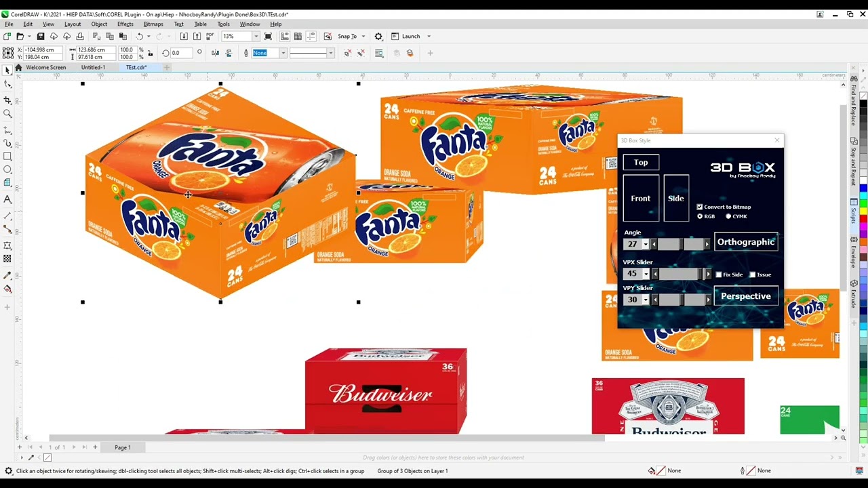Switch to Welcome Screen tab

[x=45, y=67]
